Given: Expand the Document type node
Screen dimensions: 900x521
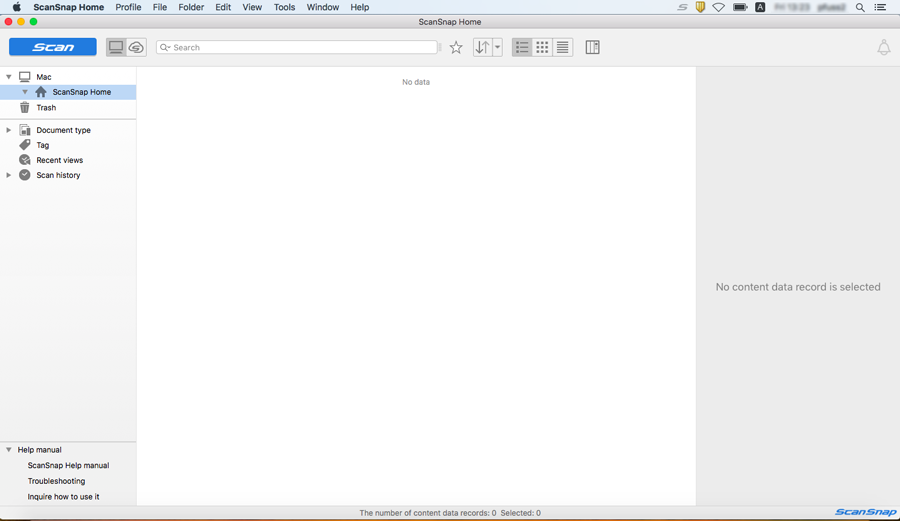Looking at the screenshot, I should click(9, 130).
